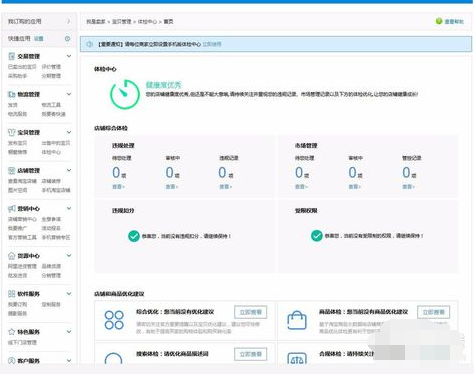Click the 交易管理 section icon

12,56
